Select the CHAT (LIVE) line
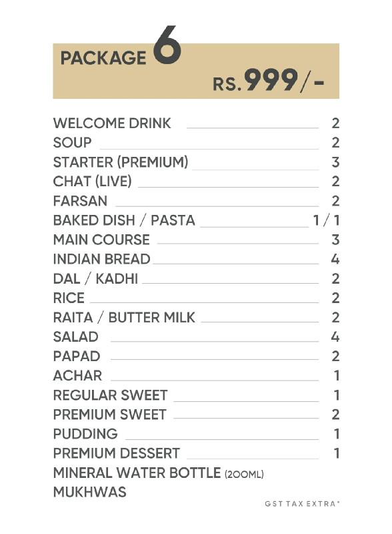This screenshot has width=392, height=534. tap(196, 182)
